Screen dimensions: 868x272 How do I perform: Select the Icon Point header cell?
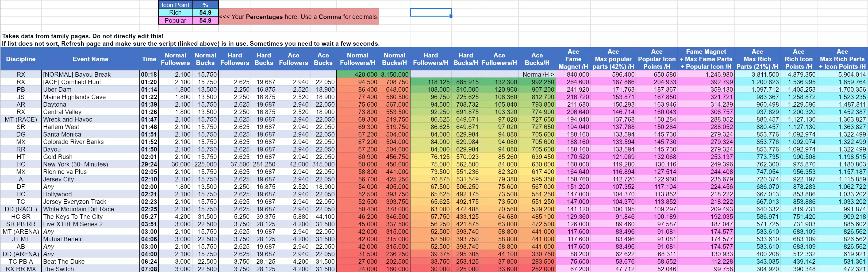[x=175, y=5]
